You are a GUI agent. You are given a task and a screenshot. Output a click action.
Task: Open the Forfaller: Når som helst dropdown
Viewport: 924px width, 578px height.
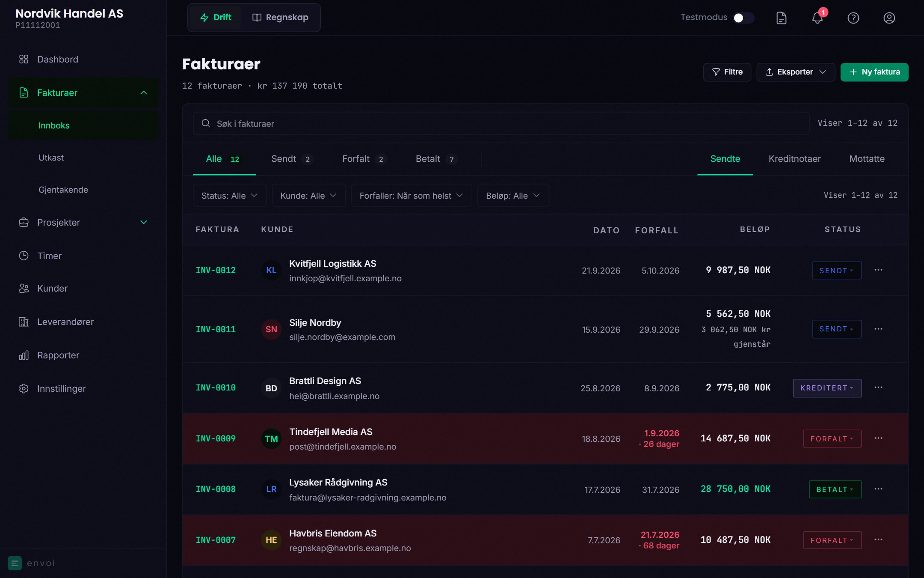coord(411,196)
